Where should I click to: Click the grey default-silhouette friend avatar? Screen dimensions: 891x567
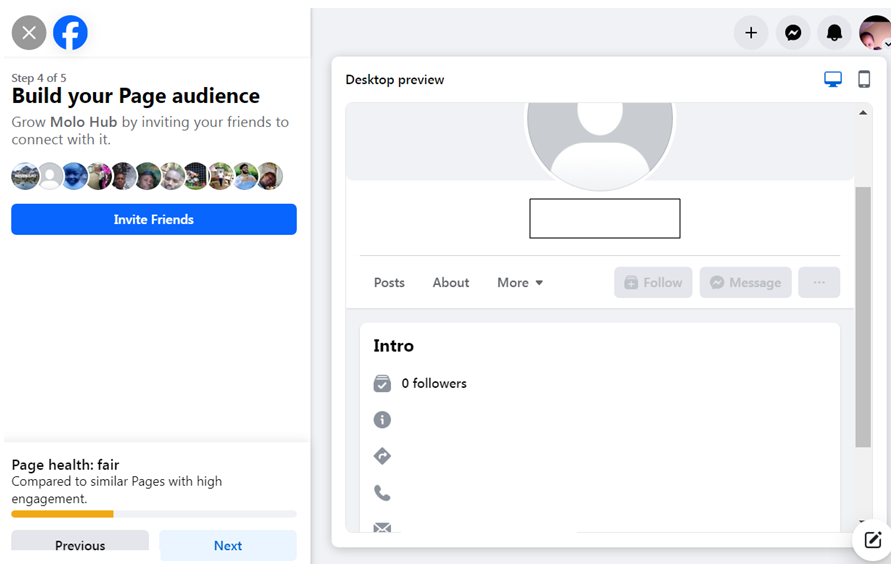pyautogui.click(x=51, y=176)
